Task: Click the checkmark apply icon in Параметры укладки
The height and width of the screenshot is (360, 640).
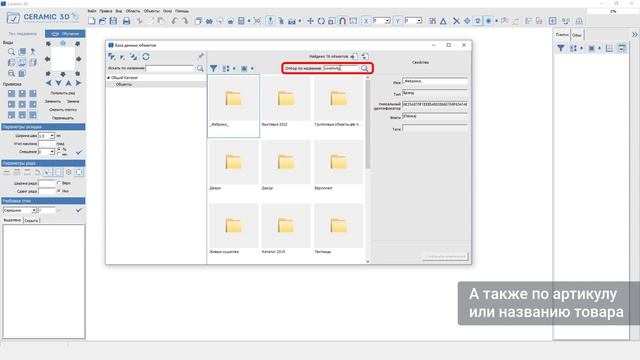Action: tap(79, 152)
